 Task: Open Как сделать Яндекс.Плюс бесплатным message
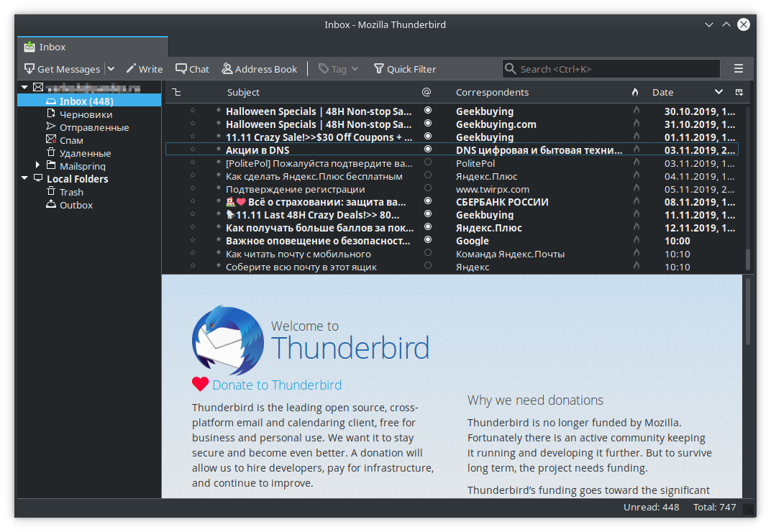click(x=314, y=176)
